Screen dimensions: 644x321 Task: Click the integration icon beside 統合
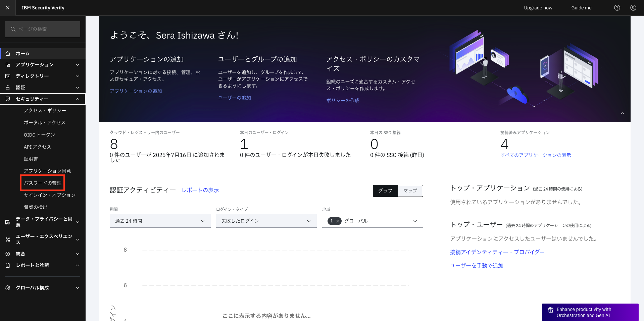pos(8,254)
